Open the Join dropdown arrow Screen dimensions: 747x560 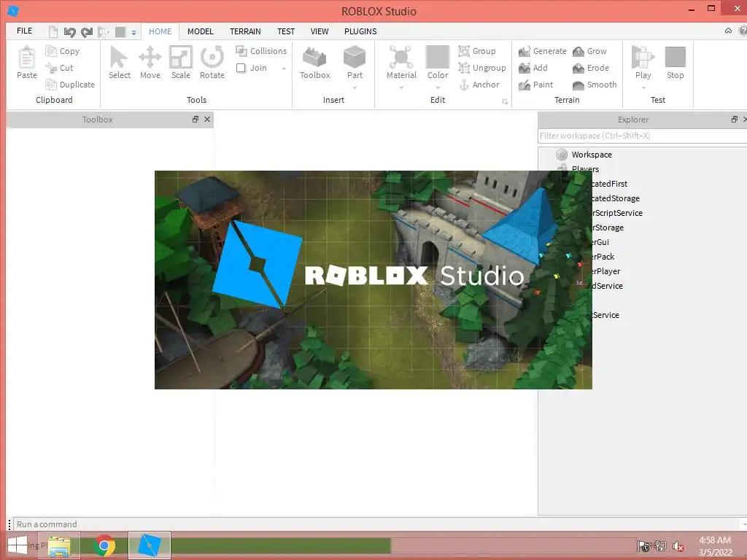(284, 69)
